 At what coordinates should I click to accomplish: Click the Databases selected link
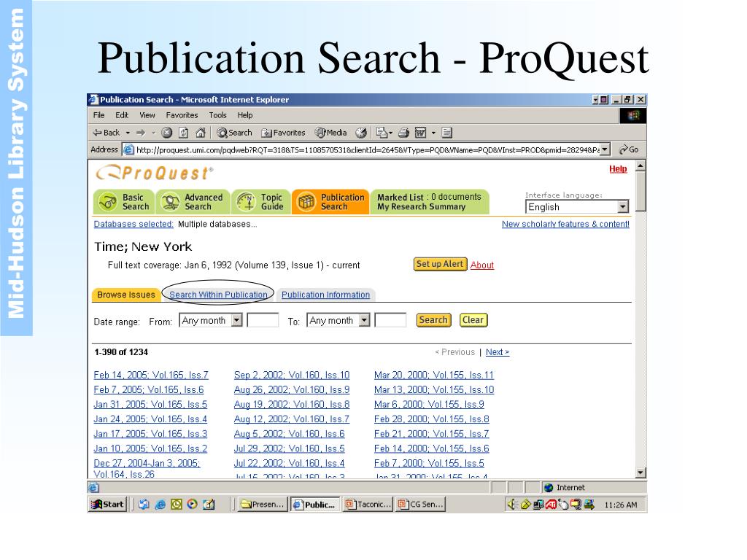pyautogui.click(x=133, y=225)
